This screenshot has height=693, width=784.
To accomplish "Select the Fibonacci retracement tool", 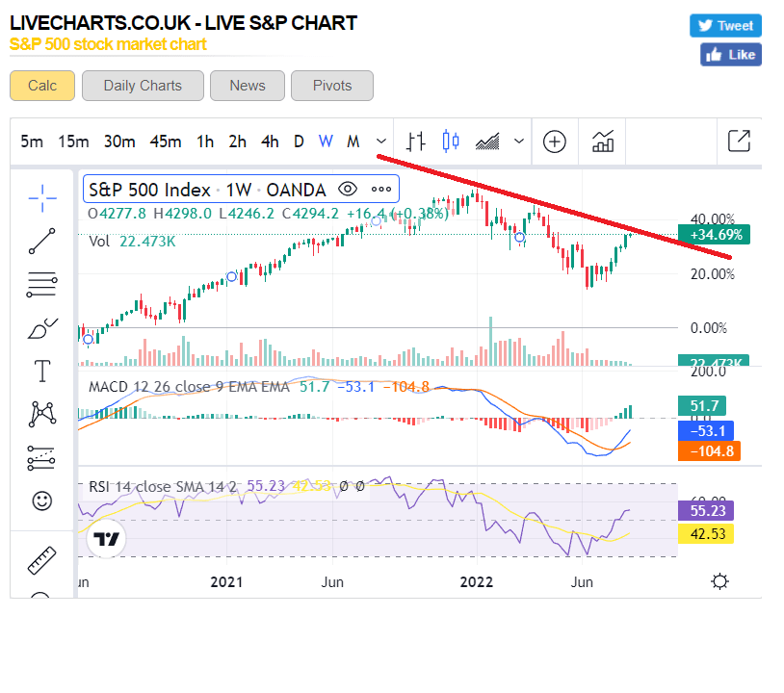I will [41, 283].
